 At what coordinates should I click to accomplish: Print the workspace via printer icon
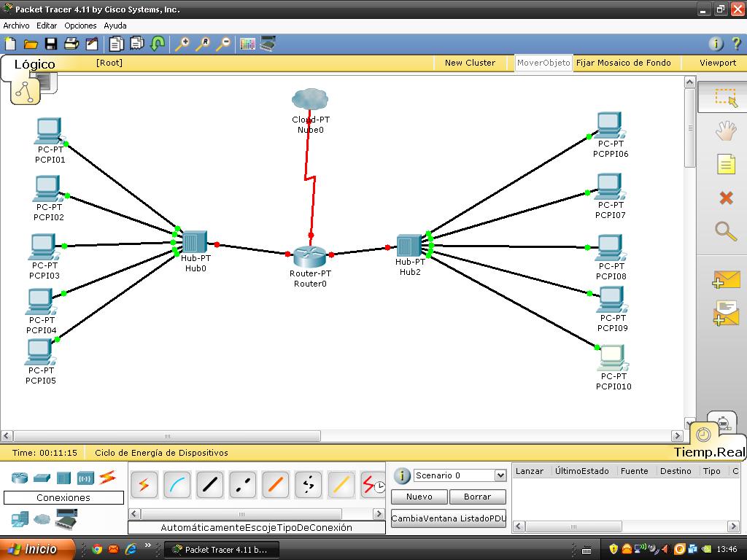click(71, 44)
